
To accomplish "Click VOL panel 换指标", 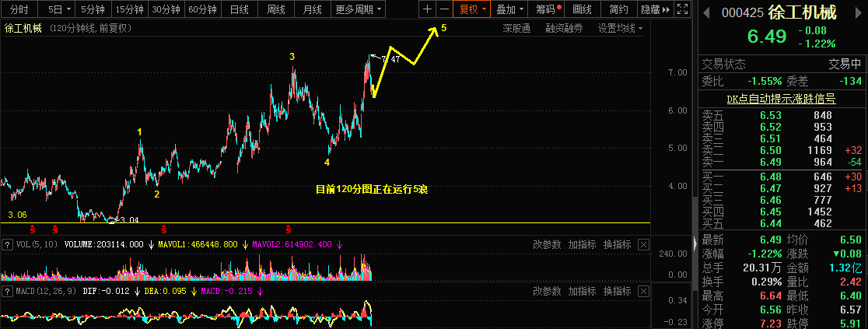I will point(618,244).
